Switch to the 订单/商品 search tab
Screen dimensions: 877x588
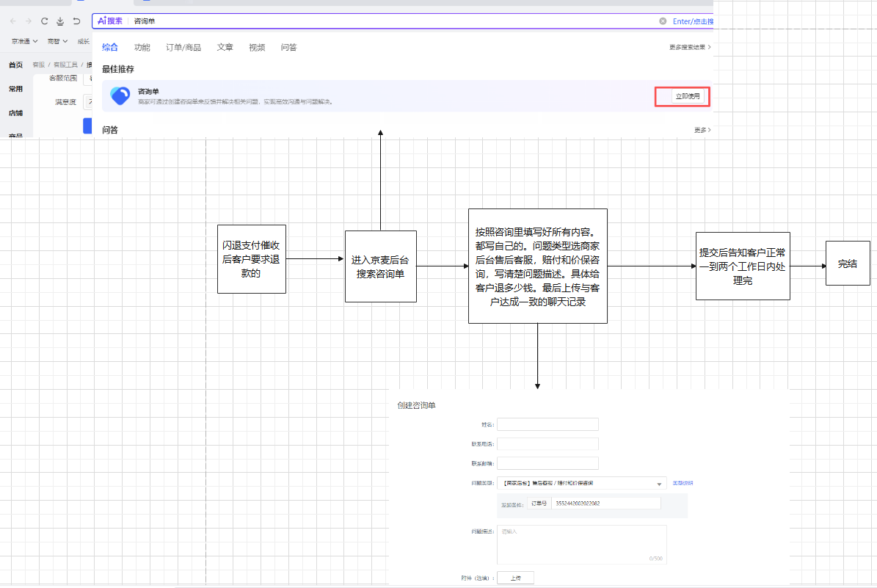point(183,48)
